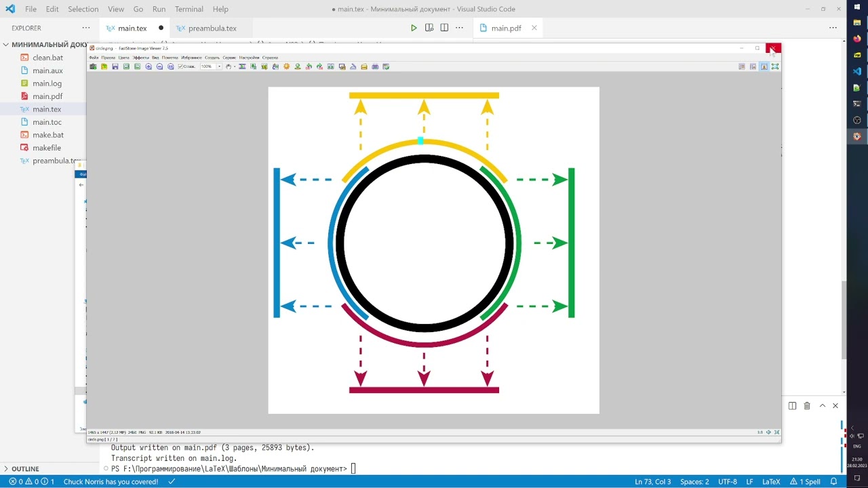Split the editor right

(444, 28)
